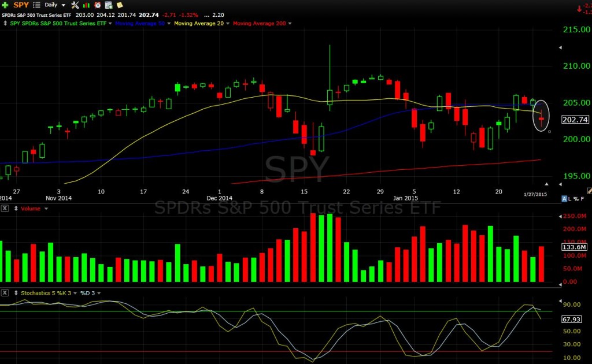Click the bold 202.74 last price in header
592x364 pixels.
[149, 15]
